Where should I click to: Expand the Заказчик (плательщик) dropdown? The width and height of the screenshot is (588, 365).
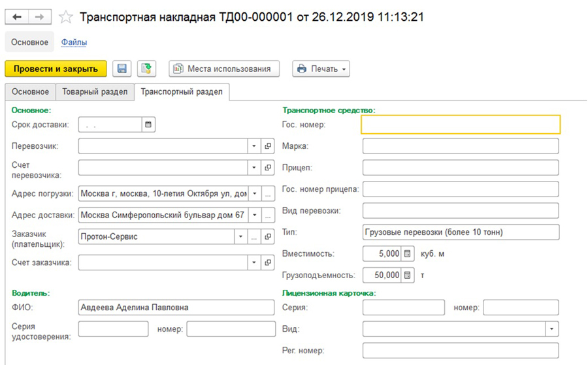click(x=240, y=236)
